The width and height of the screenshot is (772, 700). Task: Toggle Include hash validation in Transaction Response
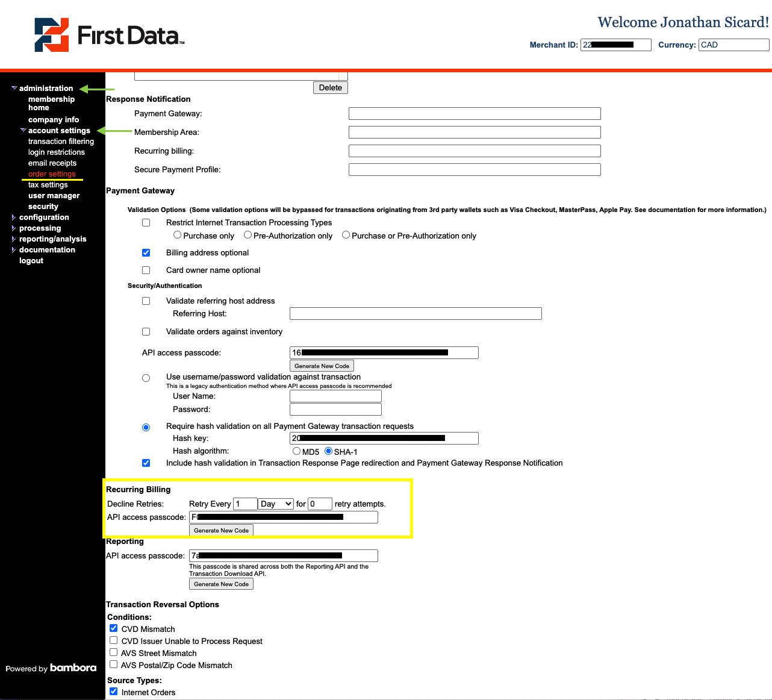(x=146, y=463)
